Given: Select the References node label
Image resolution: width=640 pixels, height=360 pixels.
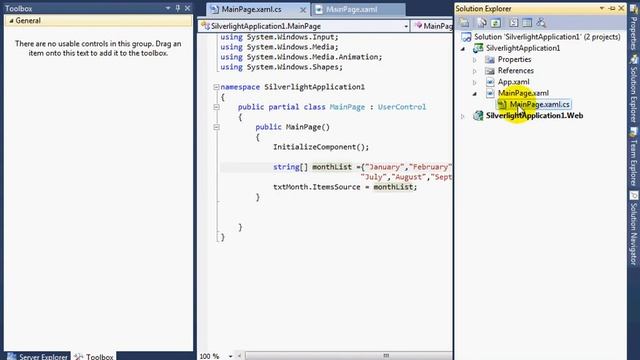Looking at the screenshot, I should coord(516,71).
